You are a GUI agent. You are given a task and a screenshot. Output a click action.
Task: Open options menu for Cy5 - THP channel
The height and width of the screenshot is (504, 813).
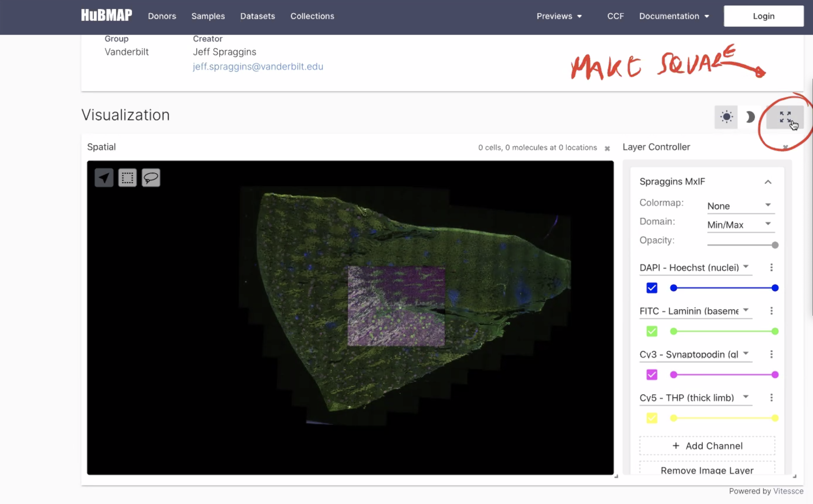(771, 397)
